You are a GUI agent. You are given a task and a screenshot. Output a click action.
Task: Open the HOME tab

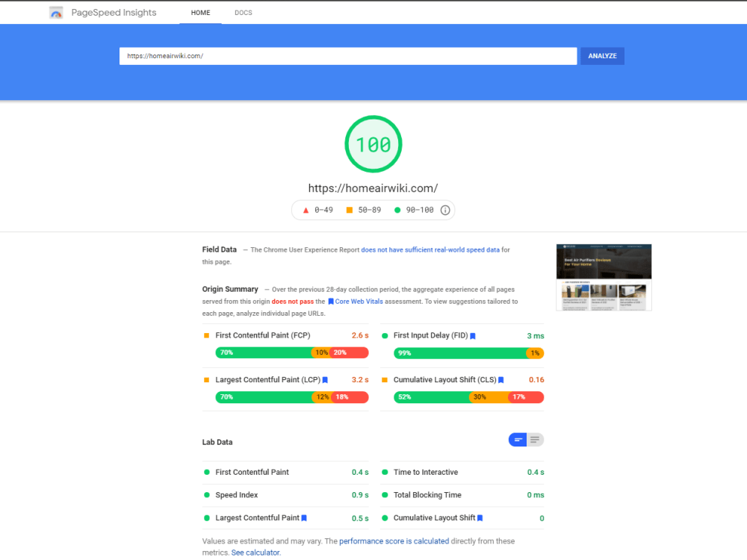[x=200, y=13]
